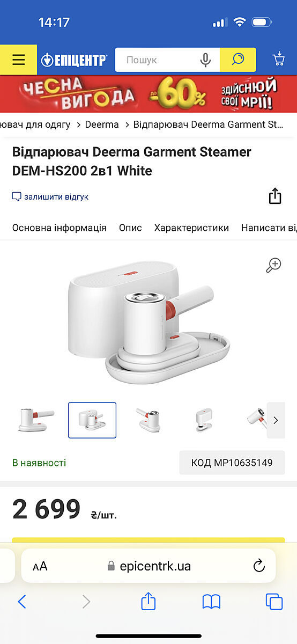The height and width of the screenshot is (644, 297).
Task: Open the shopping cart
Action: (278, 60)
